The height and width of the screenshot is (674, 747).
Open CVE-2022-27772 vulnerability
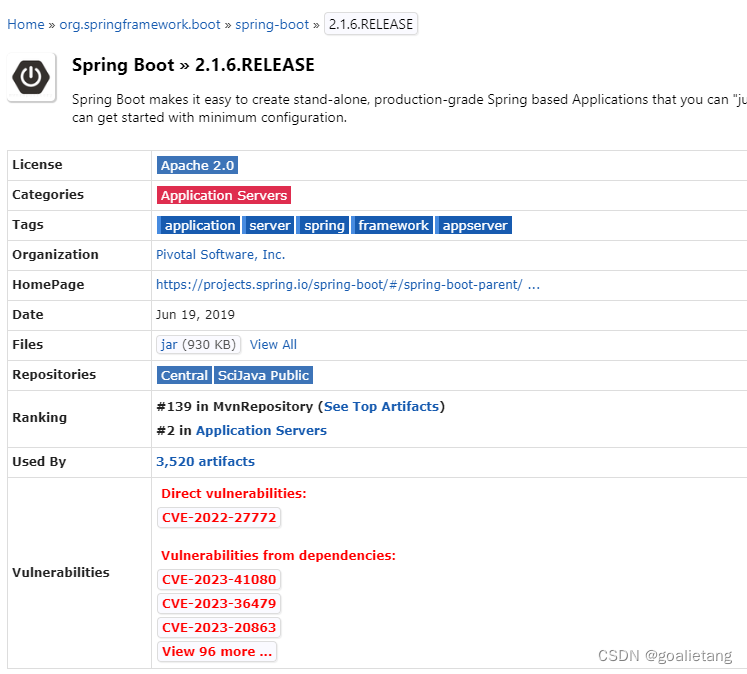[x=219, y=518]
